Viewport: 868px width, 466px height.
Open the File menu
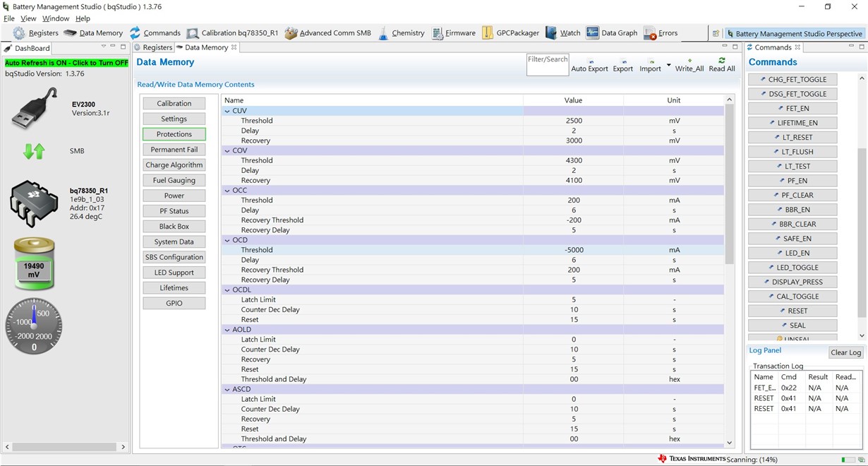pyautogui.click(x=9, y=18)
